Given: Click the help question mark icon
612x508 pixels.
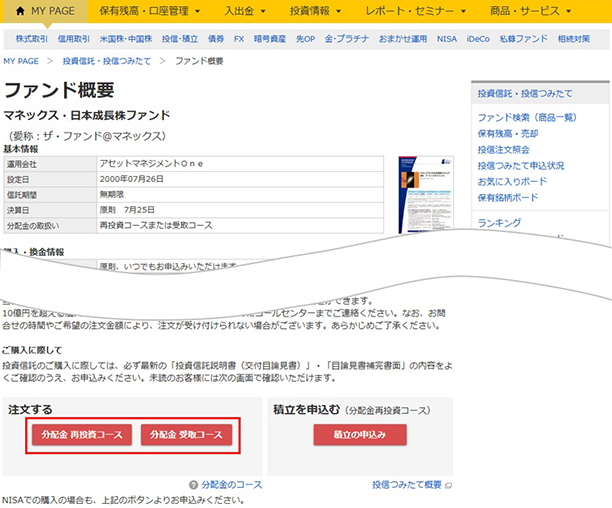Looking at the screenshot, I should (193, 485).
